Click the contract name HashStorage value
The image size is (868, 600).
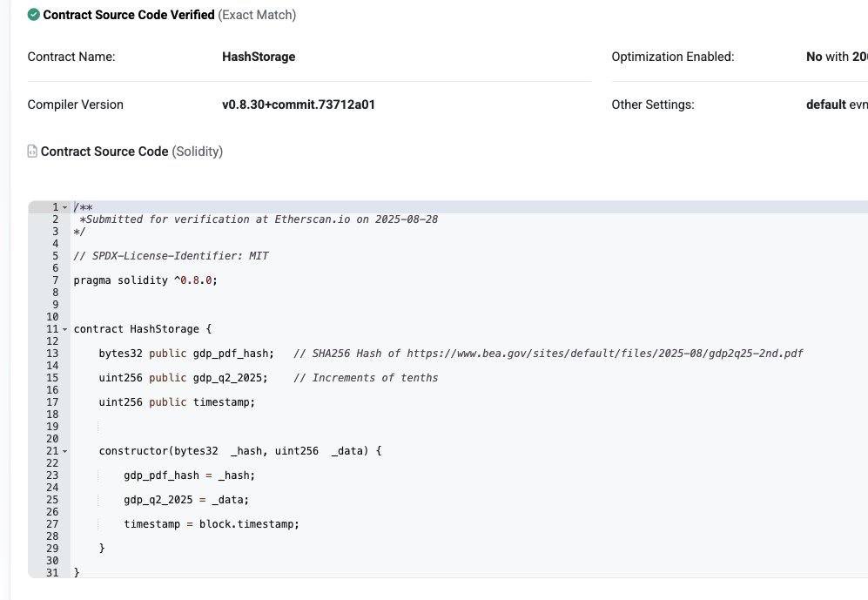[259, 57]
